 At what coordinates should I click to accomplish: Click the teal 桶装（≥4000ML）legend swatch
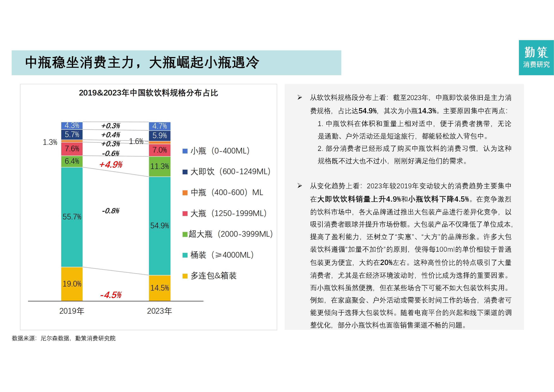185,255
